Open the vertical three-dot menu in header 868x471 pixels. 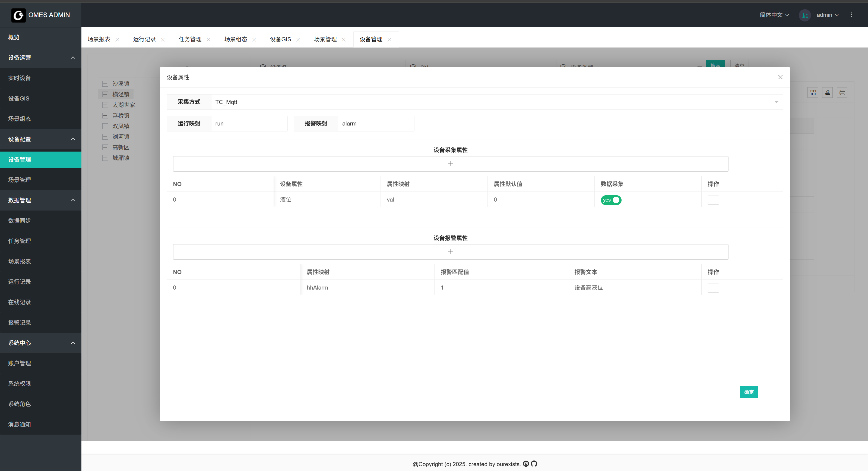[x=851, y=15]
